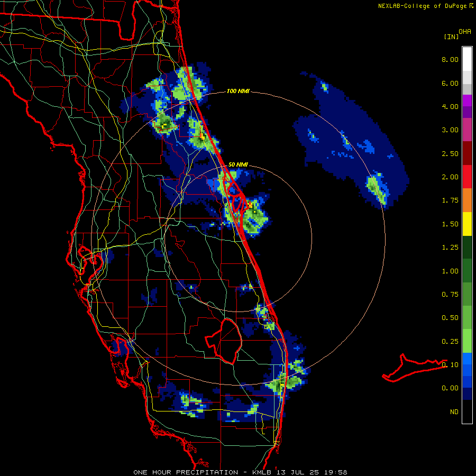
Task: Click the 3.00 scale value
Action: (450, 130)
